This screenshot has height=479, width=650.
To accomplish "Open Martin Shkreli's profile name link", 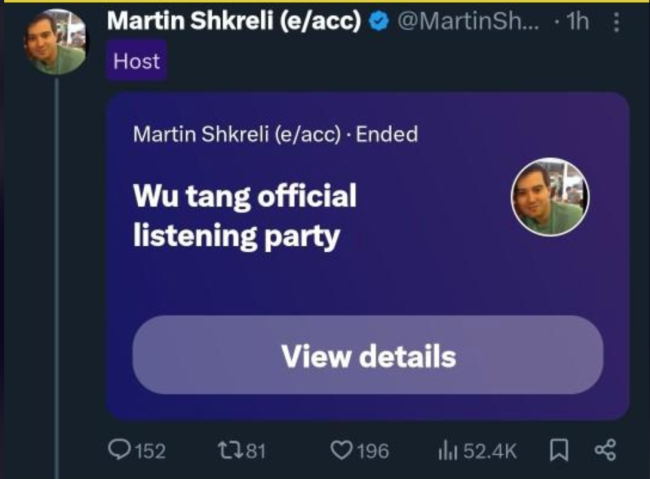I will point(232,21).
